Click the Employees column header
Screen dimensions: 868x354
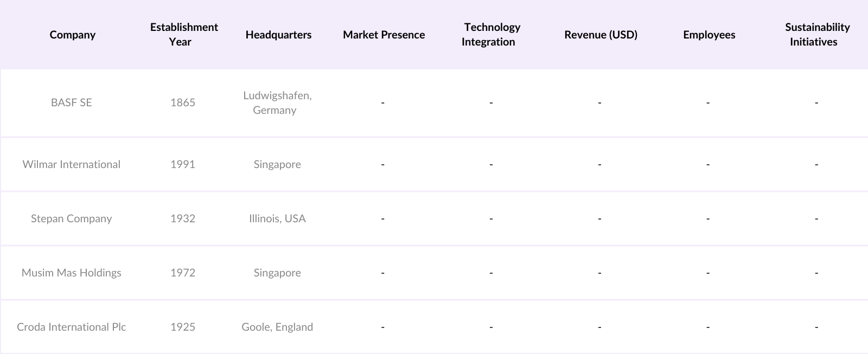pos(709,35)
